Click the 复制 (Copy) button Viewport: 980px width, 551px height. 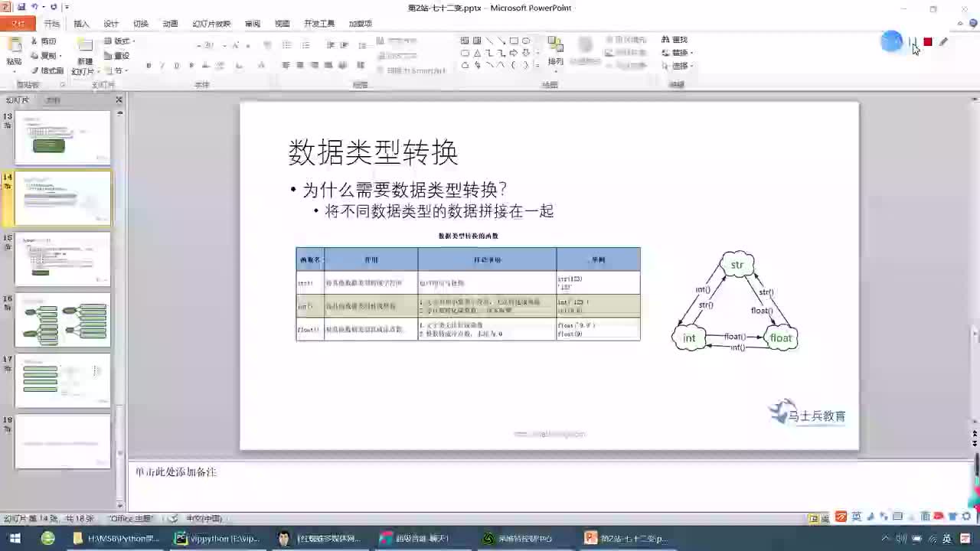pos(46,56)
